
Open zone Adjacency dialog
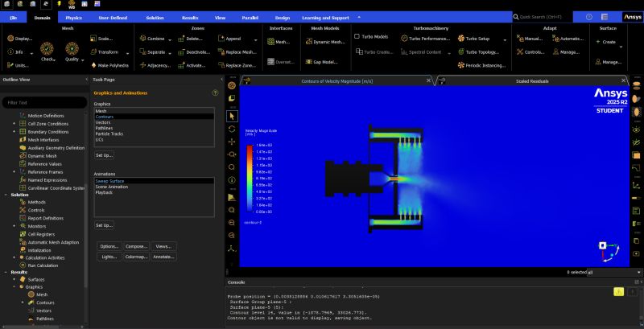(x=155, y=66)
